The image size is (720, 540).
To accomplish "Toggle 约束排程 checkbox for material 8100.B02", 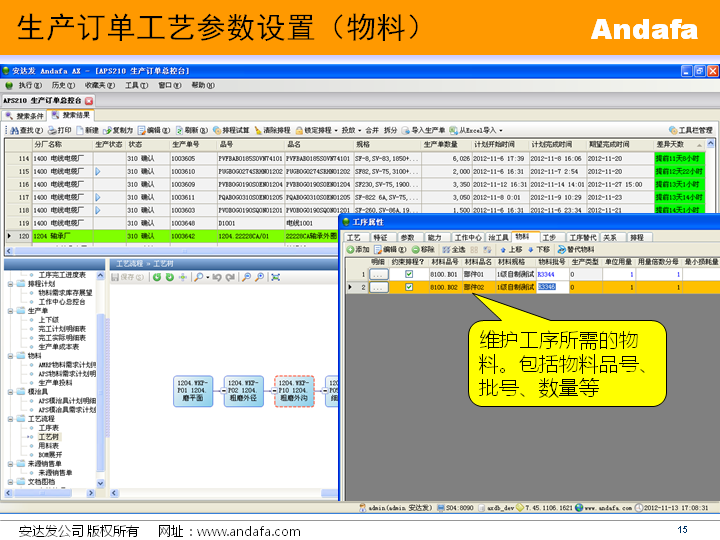I will pyautogui.click(x=408, y=287).
